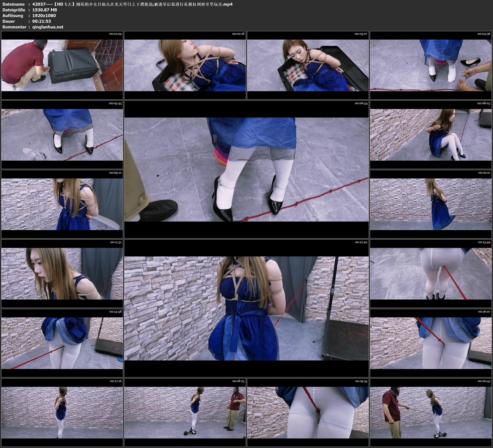Select the thumbnail at 00:03:27
The image size is (493, 448).
point(308,65)
